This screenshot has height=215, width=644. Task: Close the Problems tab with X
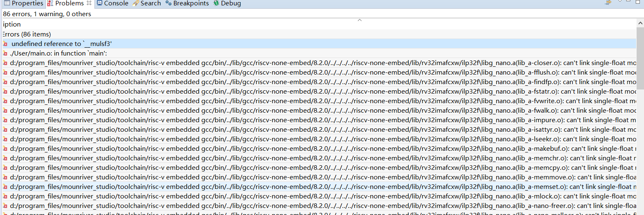pyautogui.click(x=89, y=3)
